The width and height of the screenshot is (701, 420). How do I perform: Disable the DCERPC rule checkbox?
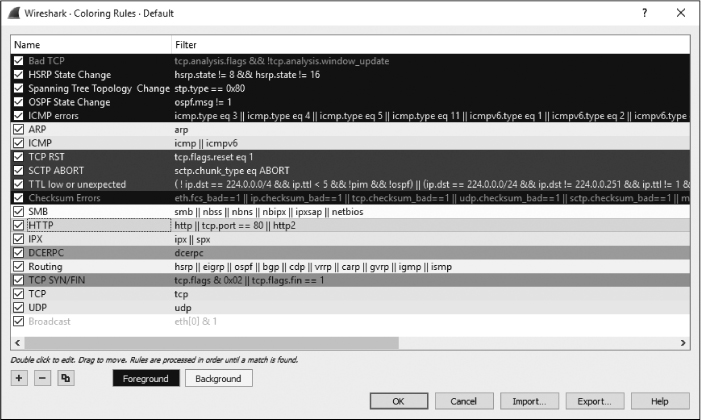(18, 253)
